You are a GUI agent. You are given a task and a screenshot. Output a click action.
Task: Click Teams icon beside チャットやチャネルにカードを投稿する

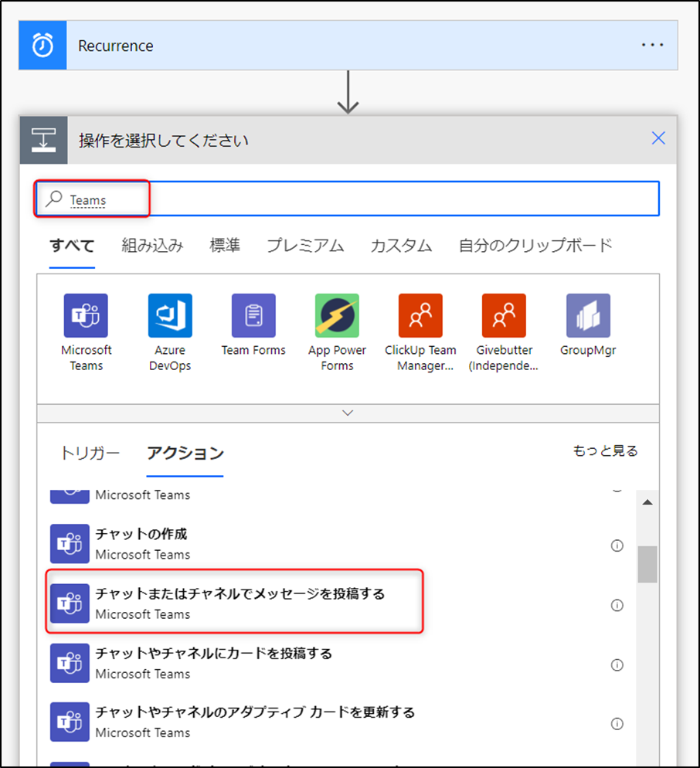(x=70, y=663)
